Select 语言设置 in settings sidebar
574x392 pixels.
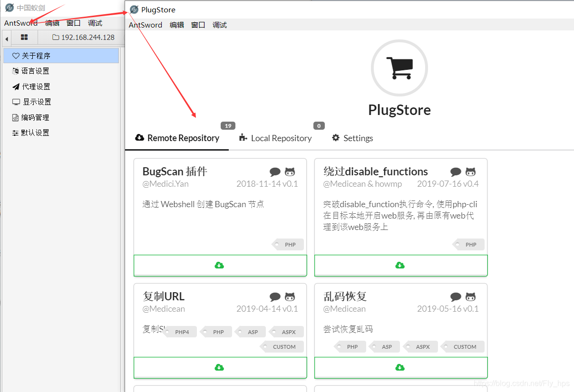click(x=61, y=71)
